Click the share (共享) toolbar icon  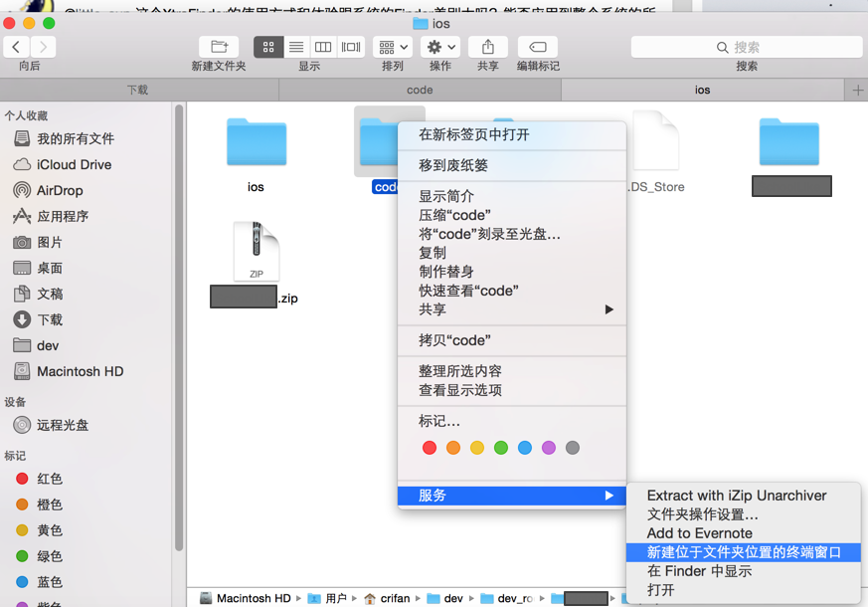click(488, 47)
